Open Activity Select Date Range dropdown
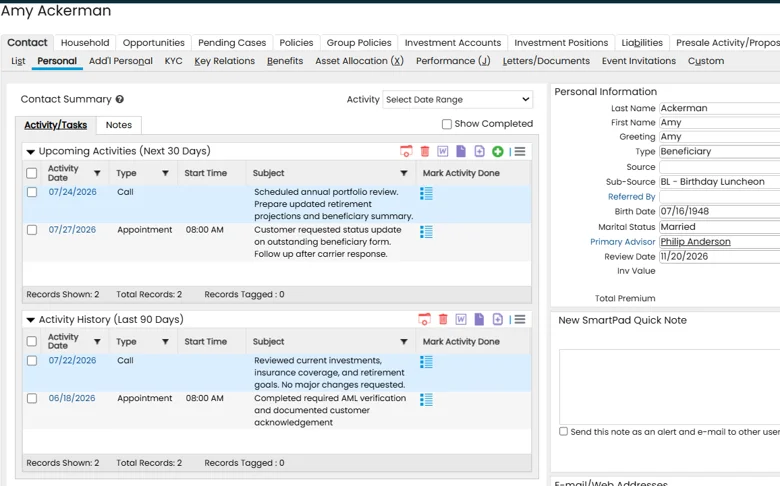This screenshot has height=486, width=780. (x=458, y=99)
